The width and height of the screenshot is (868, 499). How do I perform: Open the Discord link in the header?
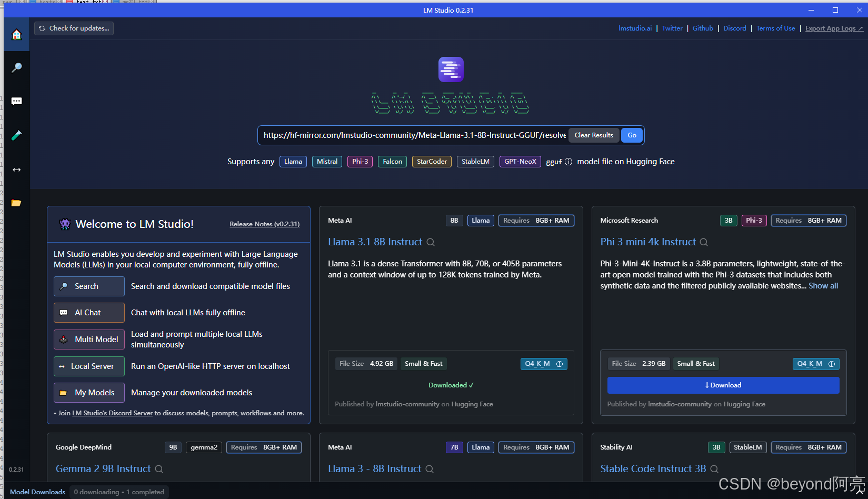tap(735, 28)
